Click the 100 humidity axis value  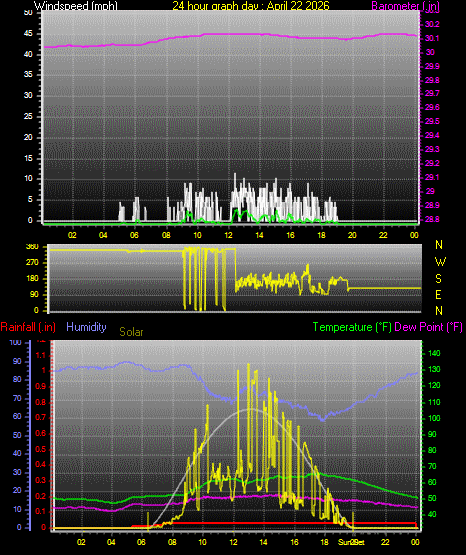pyautogui.click(x=16, y=342)
